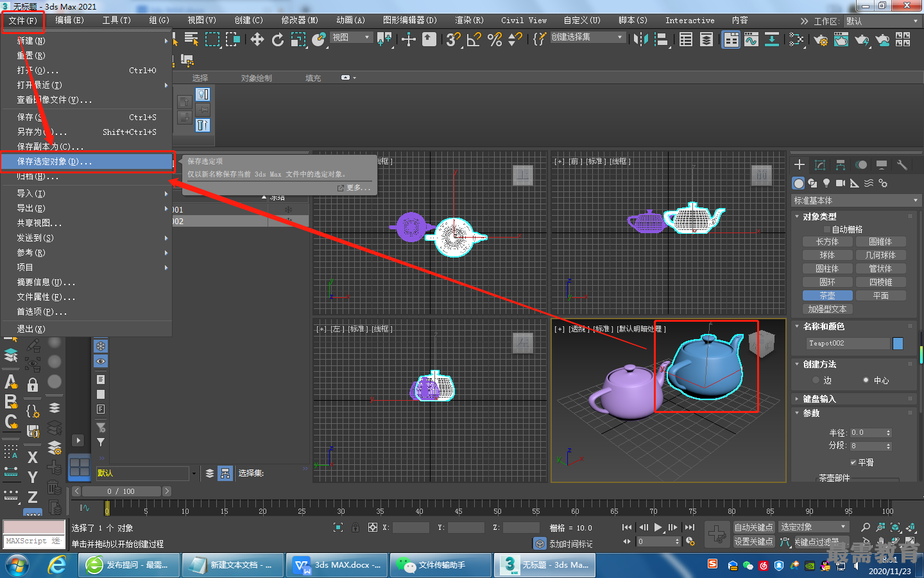Image resolution: width=924 pixels, height=578 pixels.
Task: Open the 默认 workspace dropdown
Action: 882,21
